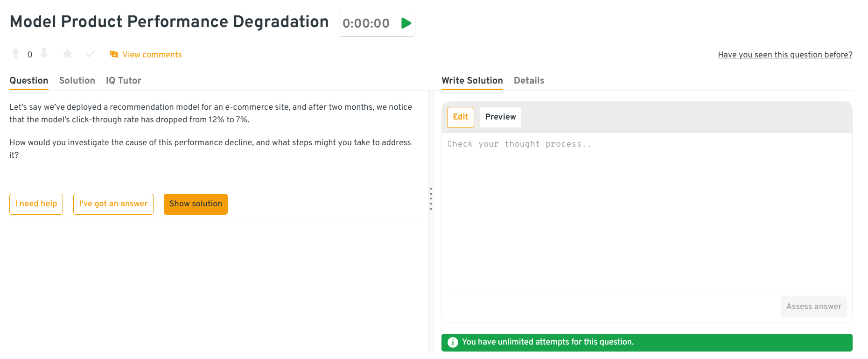The image size is (868, 359).
Task: Downvote this question with the down arrow
Action: tap(44, 54)
